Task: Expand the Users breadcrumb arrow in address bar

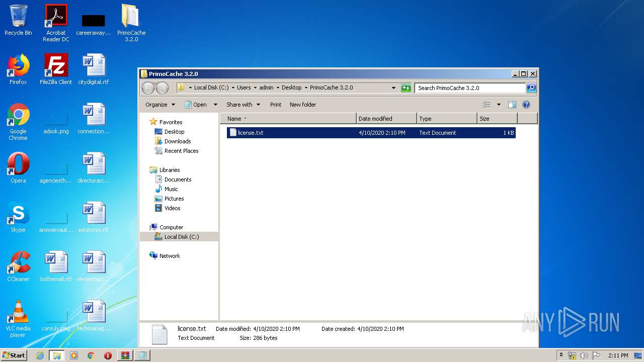Action: point(255,87)
